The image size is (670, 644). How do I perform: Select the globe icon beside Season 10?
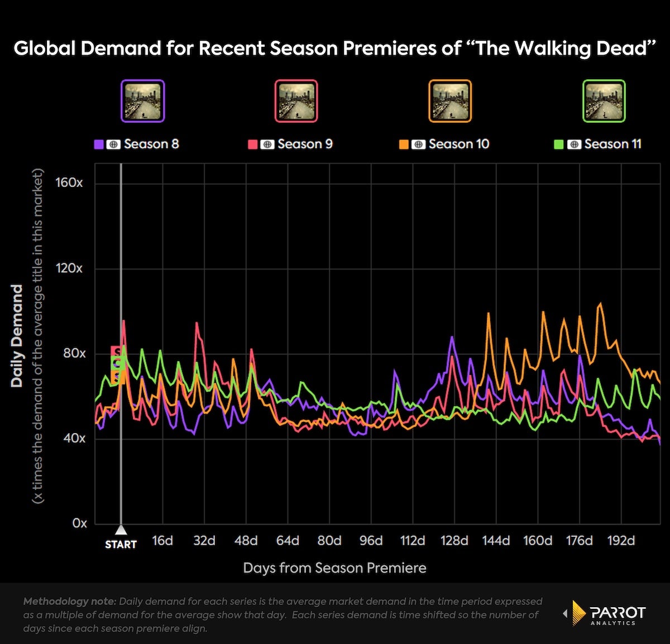(418, 143)
